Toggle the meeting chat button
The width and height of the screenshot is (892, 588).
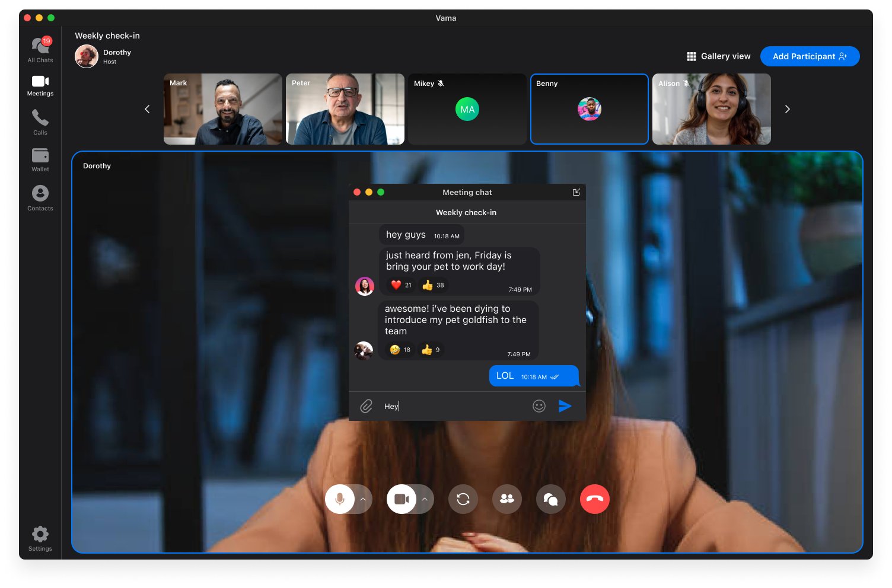(551, 499)
